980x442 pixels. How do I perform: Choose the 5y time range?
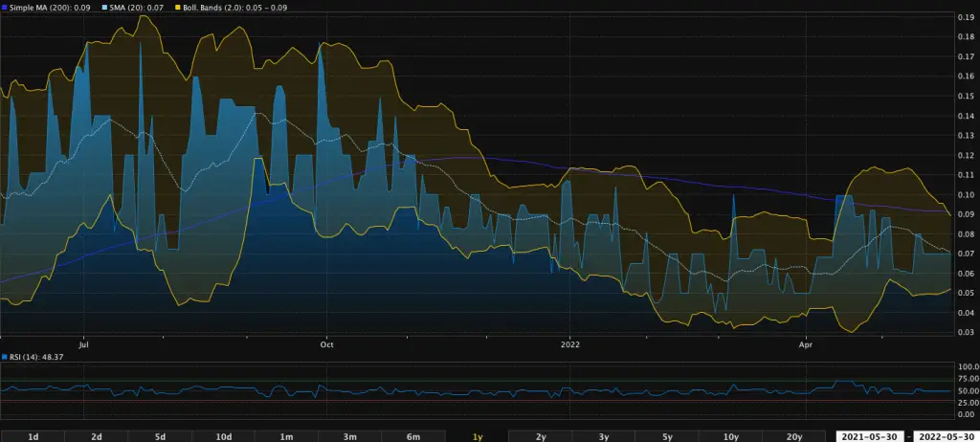coord(667,436)
